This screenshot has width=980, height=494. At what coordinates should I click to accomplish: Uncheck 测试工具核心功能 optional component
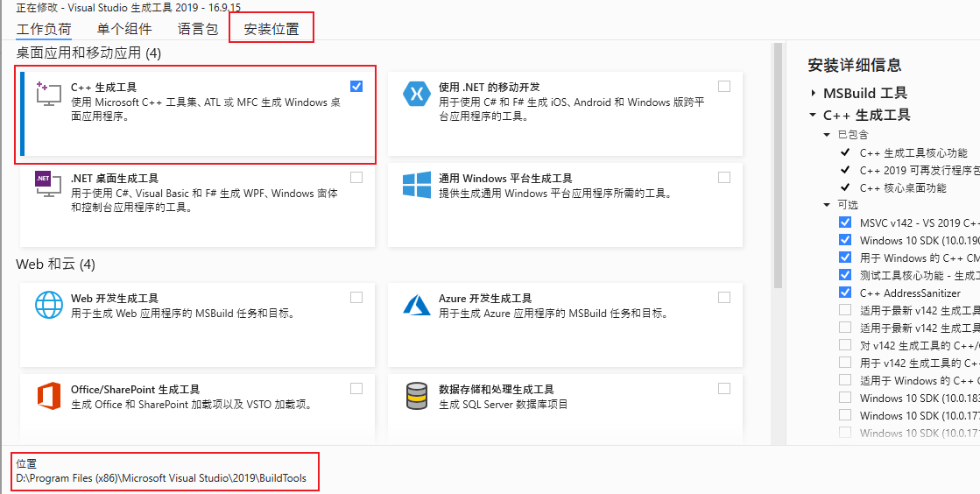pos(845,274)
